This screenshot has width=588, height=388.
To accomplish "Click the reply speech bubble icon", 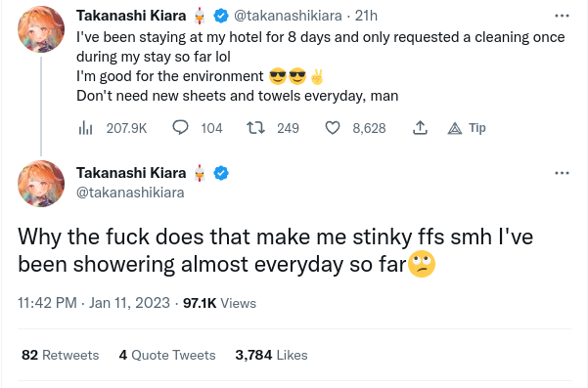I will 180,128.
